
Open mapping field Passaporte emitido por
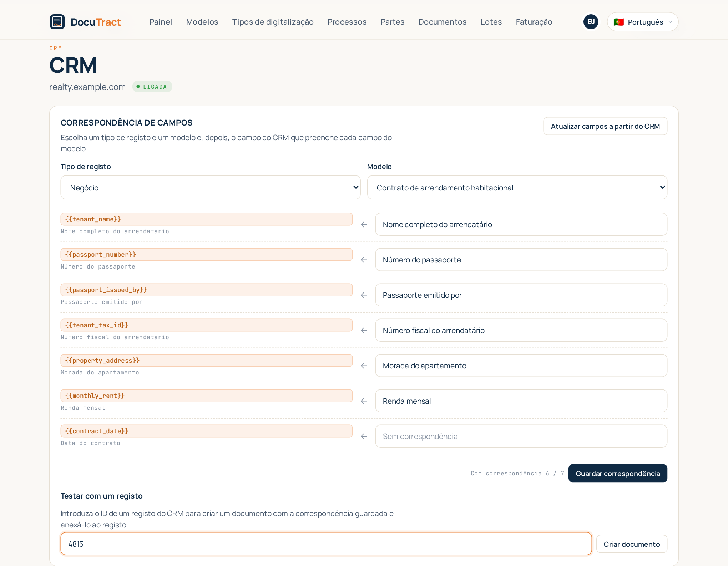[x=521, y=295]
